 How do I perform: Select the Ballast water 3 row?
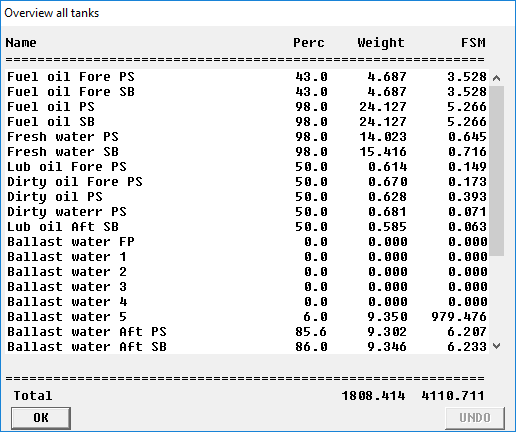pos(247,287)
